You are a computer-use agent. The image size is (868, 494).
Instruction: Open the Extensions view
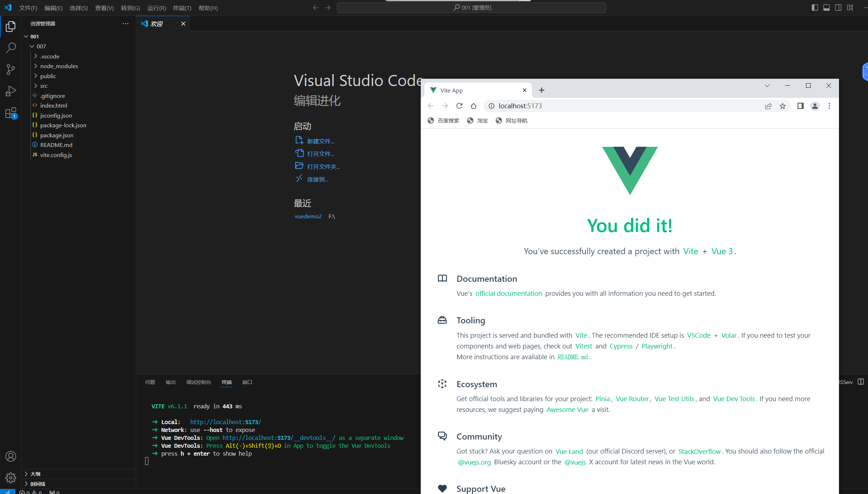[11, 113]
